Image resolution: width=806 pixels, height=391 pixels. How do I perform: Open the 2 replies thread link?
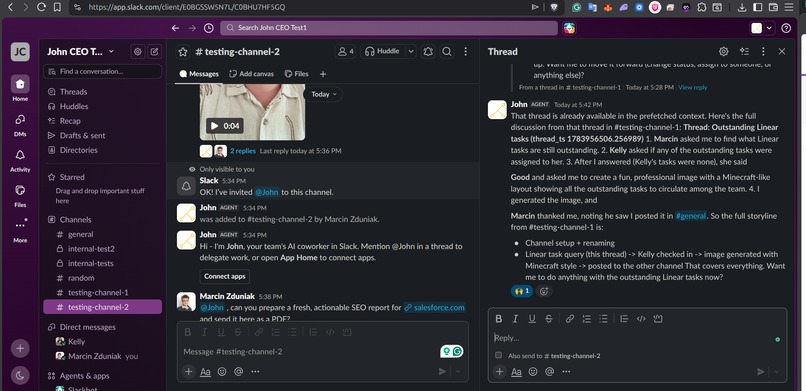(243, 151)
